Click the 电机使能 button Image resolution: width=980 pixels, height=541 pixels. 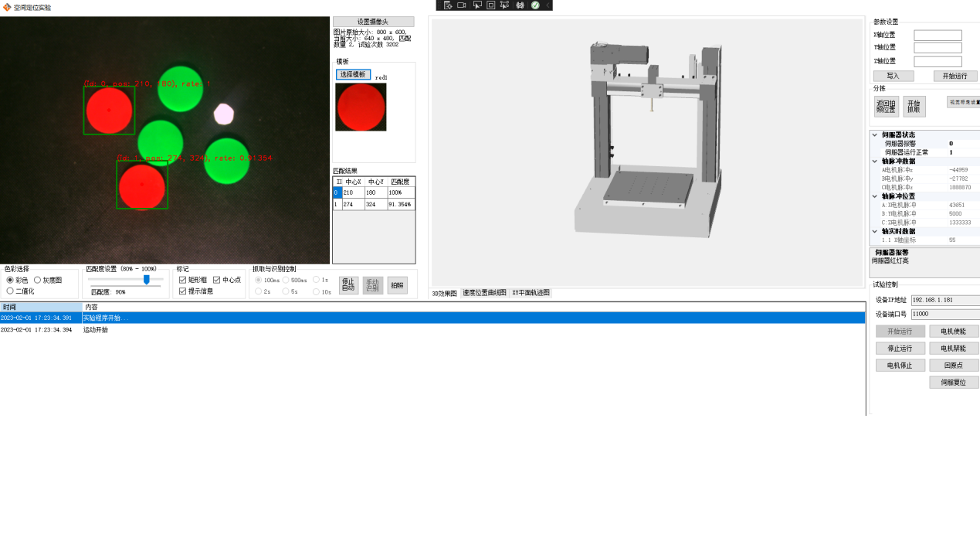pyautogui.click(x=954, y=332)
